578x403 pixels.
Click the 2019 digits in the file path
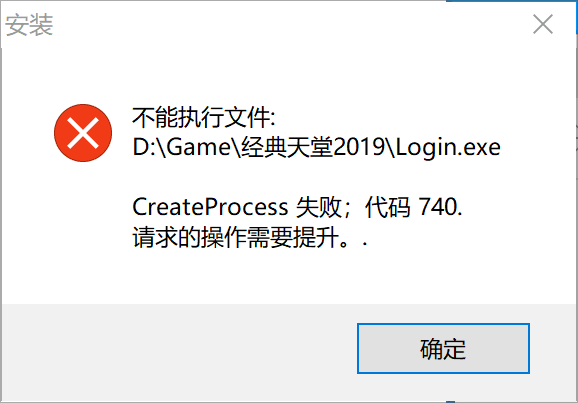tap(359, 147)
